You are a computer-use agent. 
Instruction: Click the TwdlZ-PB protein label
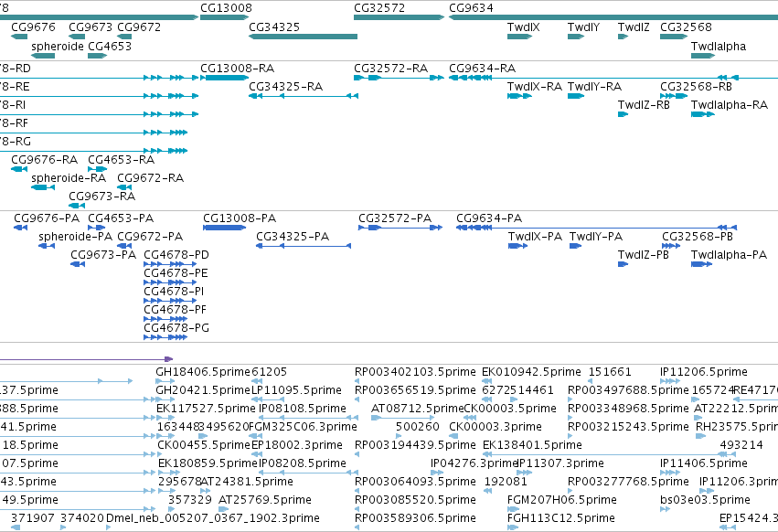(x=644, y=255)
